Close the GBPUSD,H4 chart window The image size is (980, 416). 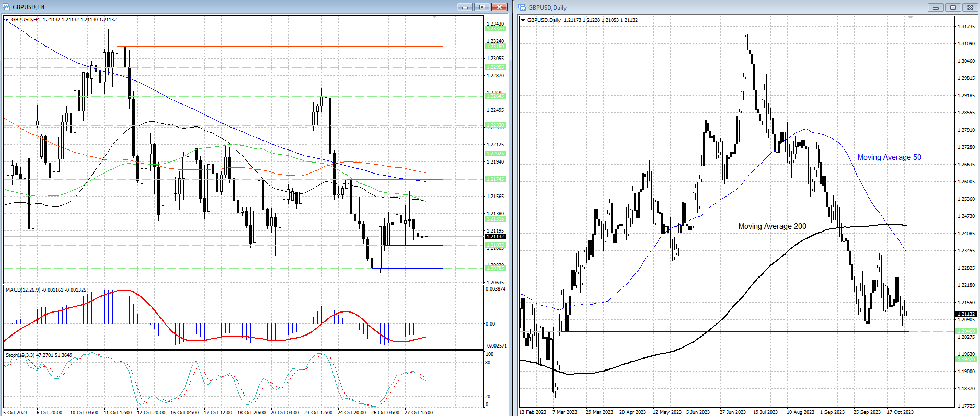pyautogui.click(x=499, y=7)
